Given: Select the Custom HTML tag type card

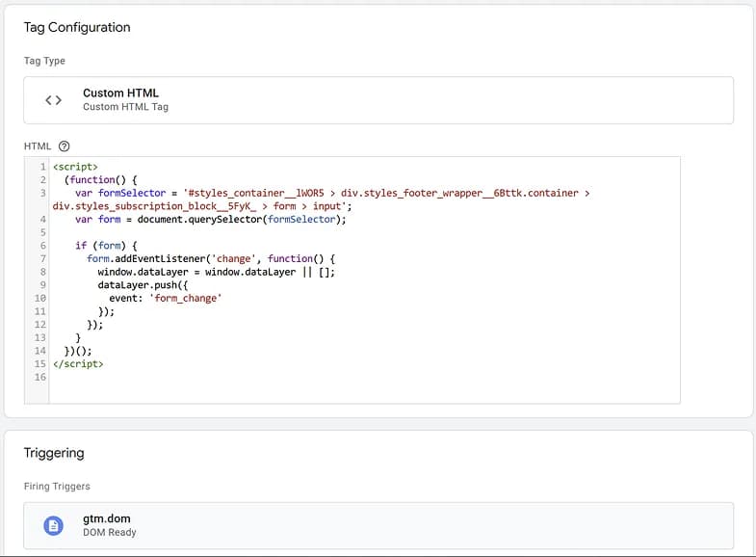Looking at the screenshot, I should (378, 100).
